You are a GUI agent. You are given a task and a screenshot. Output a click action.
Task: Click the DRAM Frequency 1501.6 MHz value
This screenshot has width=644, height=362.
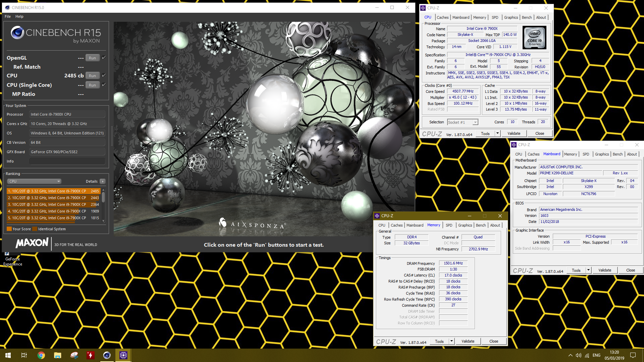pyautogui.click(x=453, y=263)
